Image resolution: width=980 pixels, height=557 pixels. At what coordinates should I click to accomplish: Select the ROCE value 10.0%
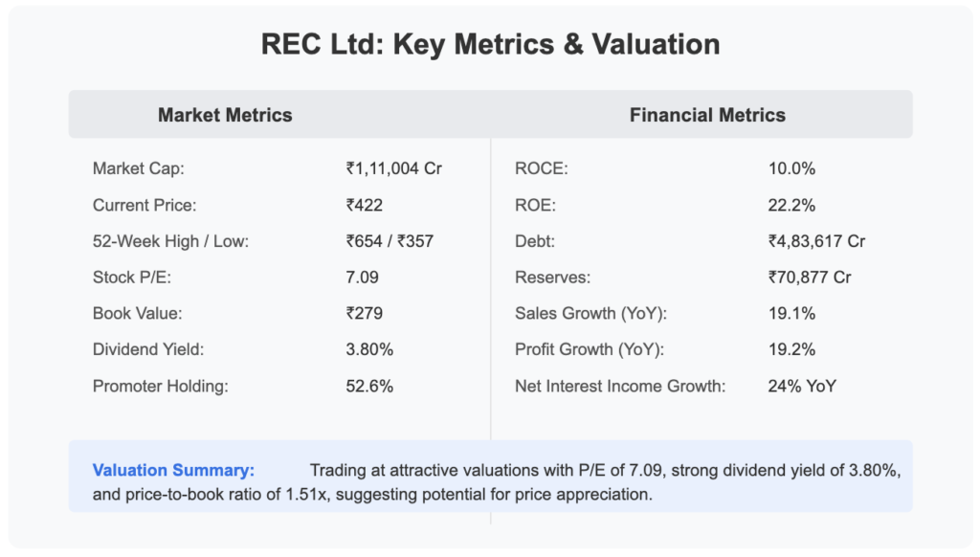(x=791, y=168)
